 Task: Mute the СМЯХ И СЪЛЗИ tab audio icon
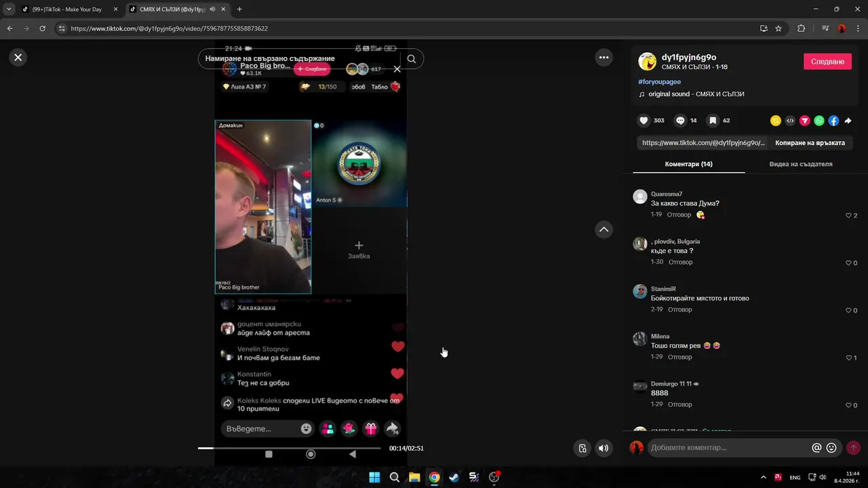(x=212, y=9)
